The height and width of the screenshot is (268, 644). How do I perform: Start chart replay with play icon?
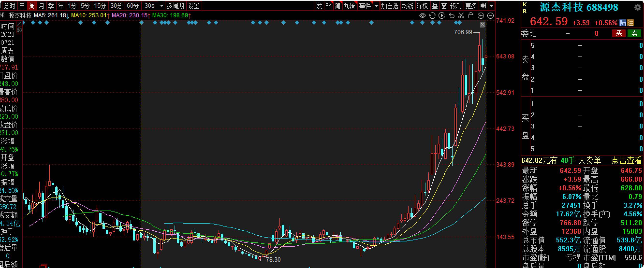pos(442,16)
